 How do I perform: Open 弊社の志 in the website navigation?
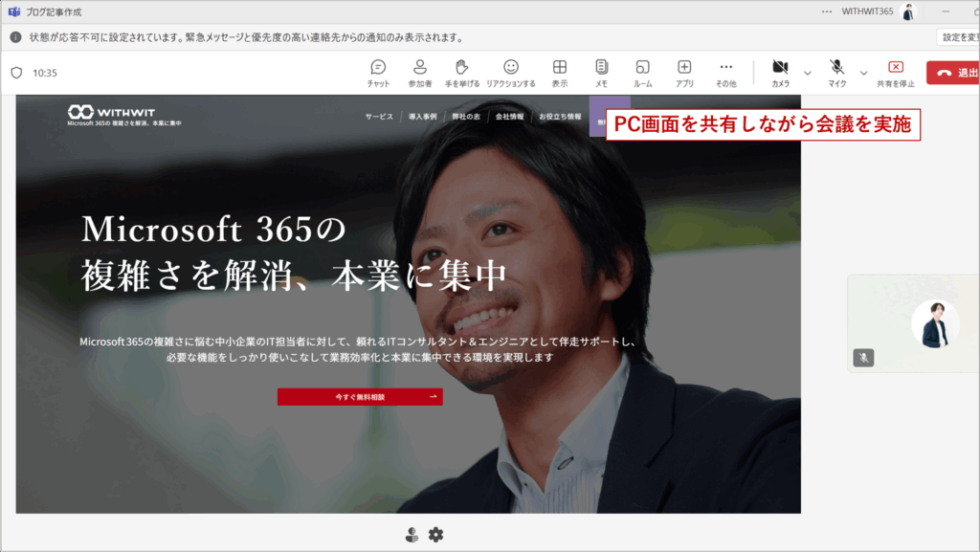(x=466, y=117)
